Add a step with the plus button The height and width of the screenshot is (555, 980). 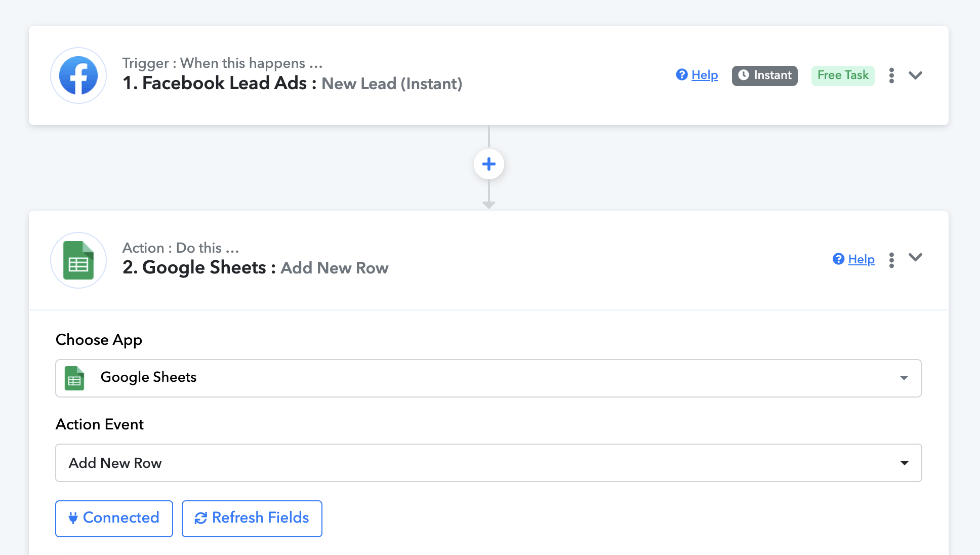point(489,164)
